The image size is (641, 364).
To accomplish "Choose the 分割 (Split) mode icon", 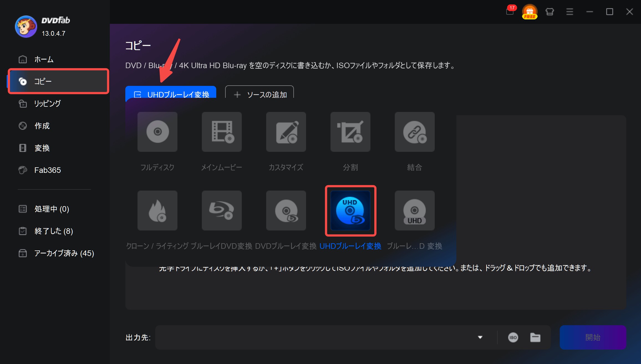I will [x=350, y=132].
